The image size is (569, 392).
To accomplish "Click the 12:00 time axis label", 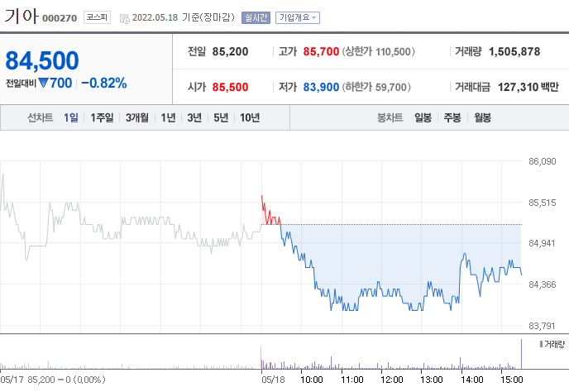I will click(392, 380).
